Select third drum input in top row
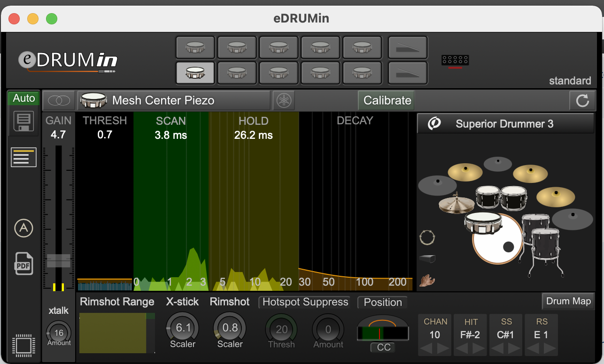This screenshot has height=364, width=604. [x=279, y=47]
